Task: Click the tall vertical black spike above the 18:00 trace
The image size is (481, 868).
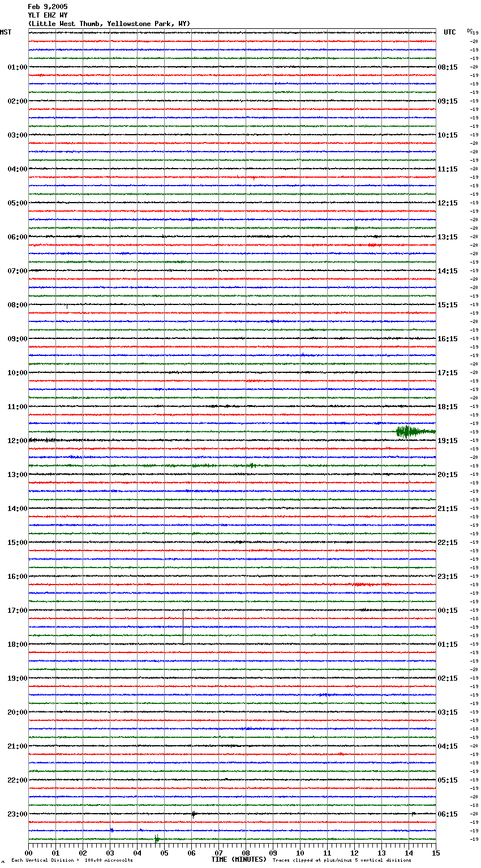Action: tap(183, 626)
